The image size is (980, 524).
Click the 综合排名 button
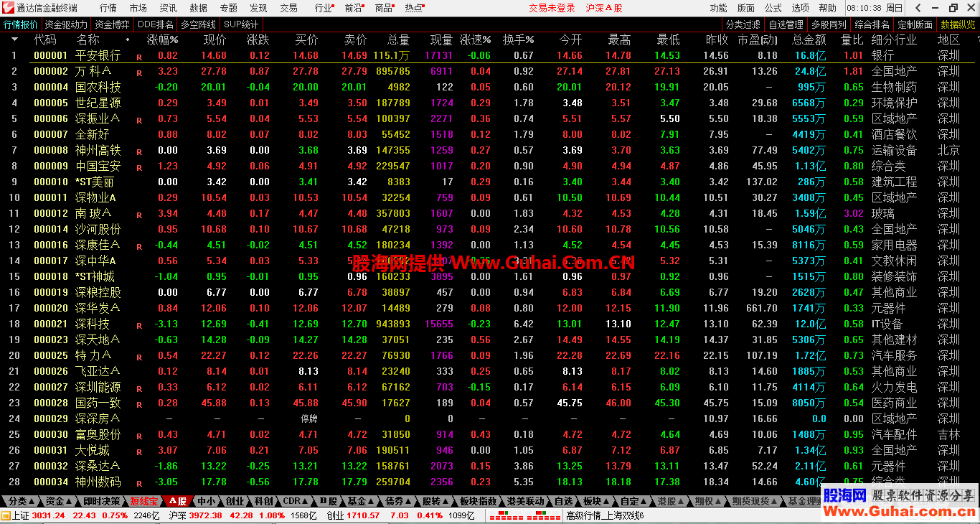click(872, 24)
